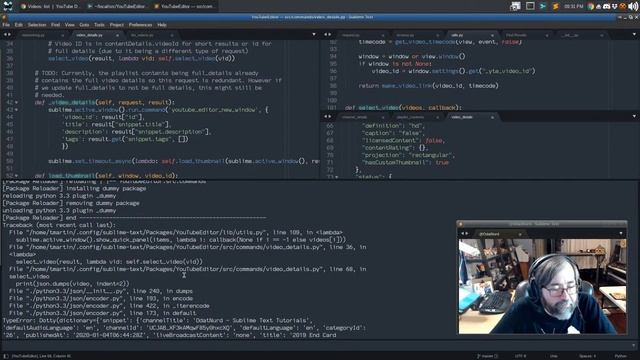640x360 pixels.
Task: Click the show desktop icon in top panel
Action: 516,6
